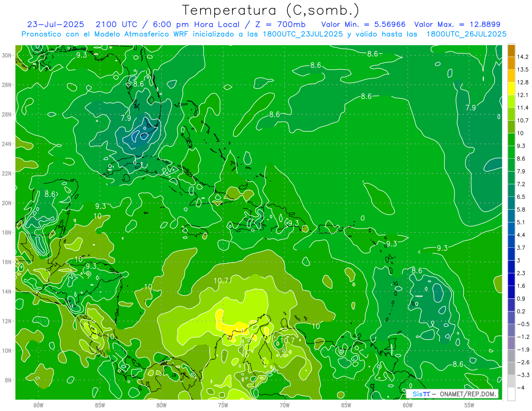Click the '6.5' value on the color legend
The width and height of the screenshot is (532, 411).
click(x=521, y=197)
